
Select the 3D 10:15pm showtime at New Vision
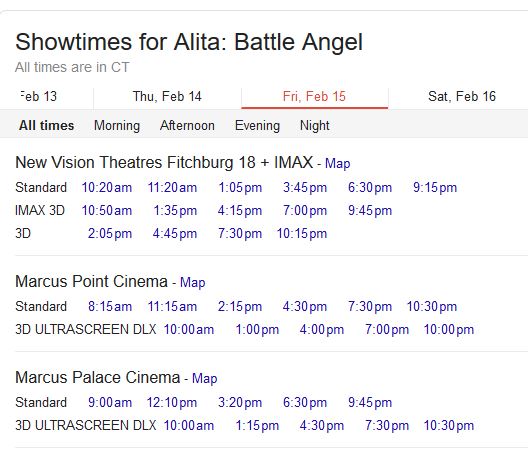(x=302, y=234)
